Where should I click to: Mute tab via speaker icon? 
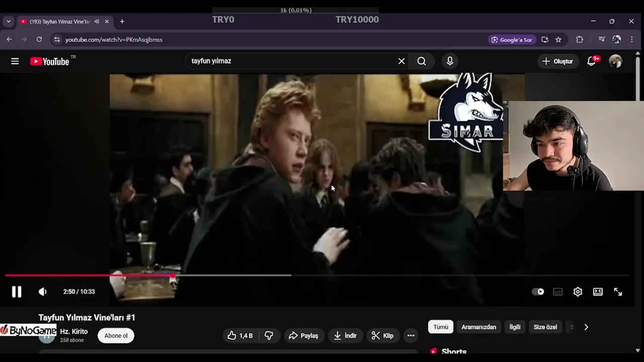[97, 22]
